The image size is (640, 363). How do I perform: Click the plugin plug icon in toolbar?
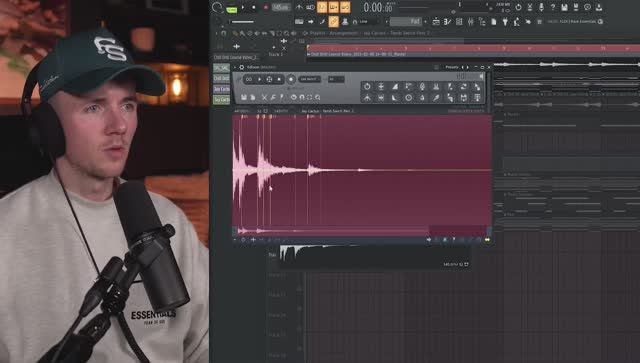click(x=505, y=22)
